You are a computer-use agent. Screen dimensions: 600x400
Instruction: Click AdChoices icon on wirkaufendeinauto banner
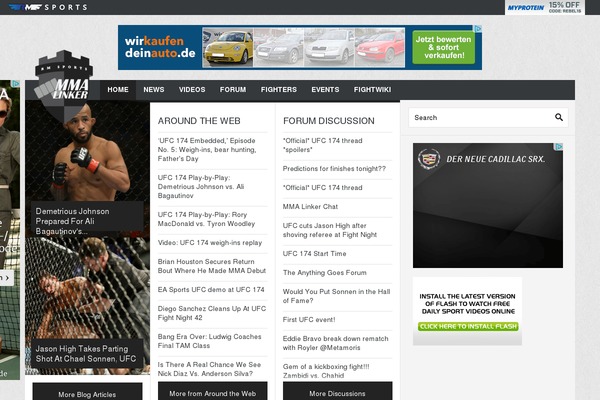[478, 29]
